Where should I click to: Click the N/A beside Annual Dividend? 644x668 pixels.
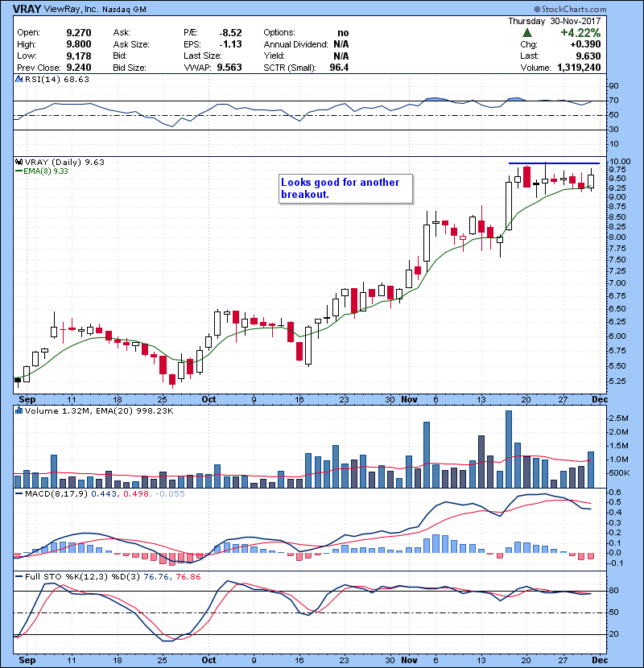[x=341, y=44]
